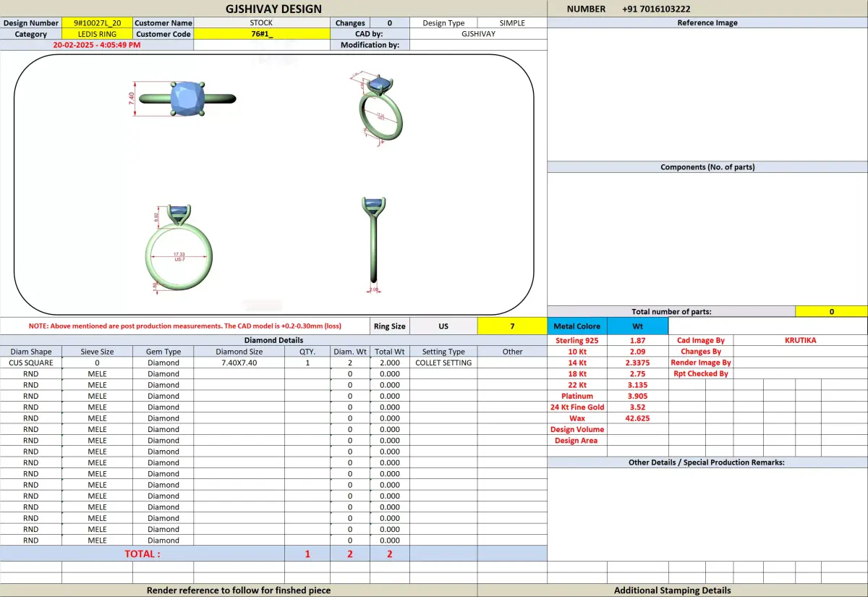Select the 2.000 total weight cell
The width and height of the screenshot is (868, 597).
389,363
